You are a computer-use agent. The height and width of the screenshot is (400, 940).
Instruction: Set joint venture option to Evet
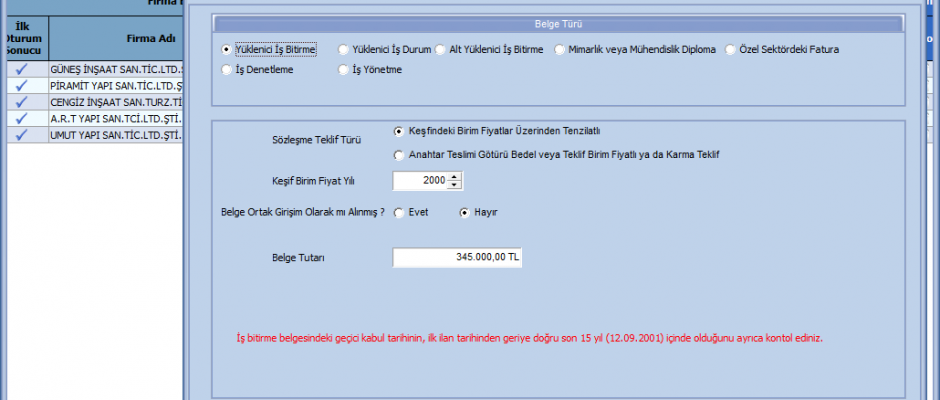click(x=400, y=212)
